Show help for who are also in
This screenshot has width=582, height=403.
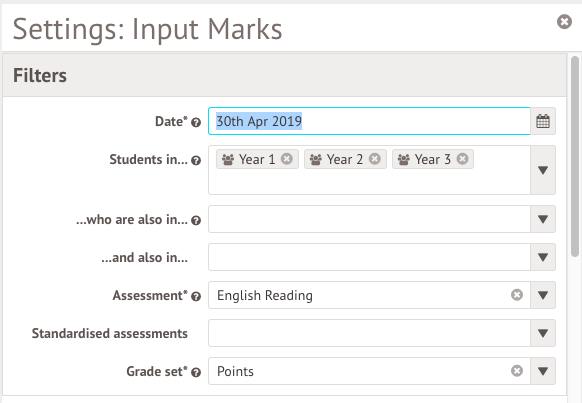pyautogui.click(x=196, y=220)
